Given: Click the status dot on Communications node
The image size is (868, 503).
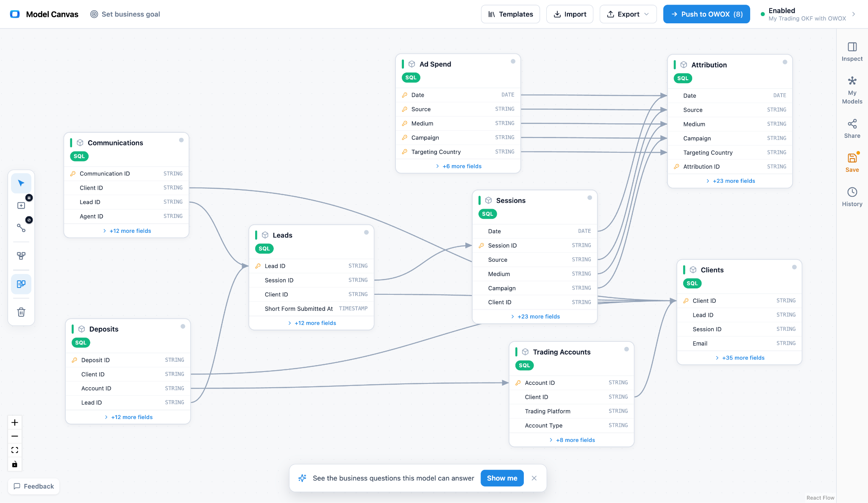Looking at the screenshot, I should [x=181, y=140].
